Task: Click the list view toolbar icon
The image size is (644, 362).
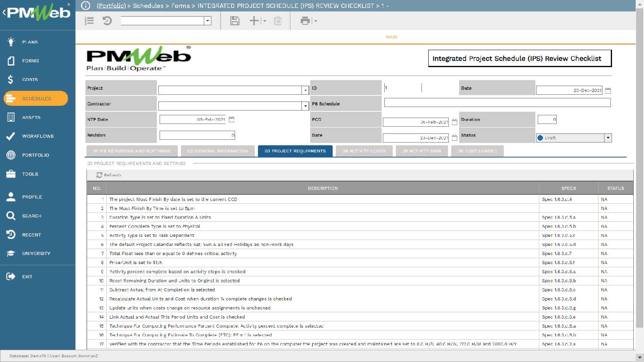Action: [89, 21]
